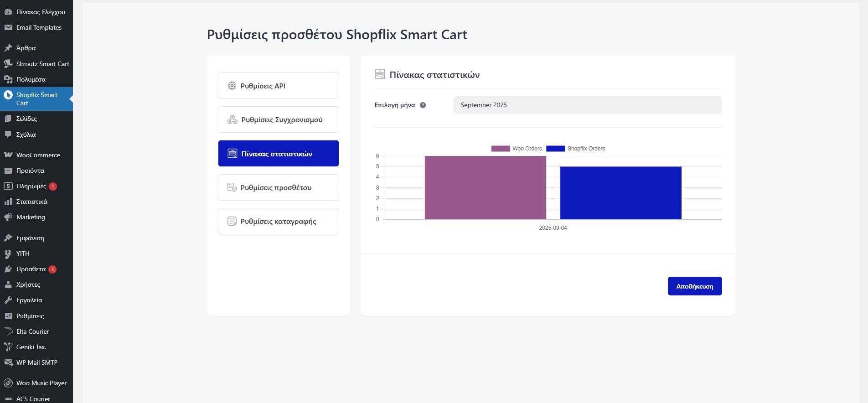This screenshot has height=403, width=868.
Task: Click the Woo Music Player icon
Action: point(8,383)
